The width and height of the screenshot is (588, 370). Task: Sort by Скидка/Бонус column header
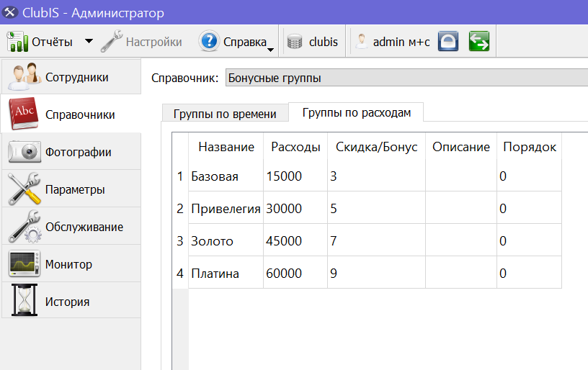pyautogui.click(x=376, y=147)
